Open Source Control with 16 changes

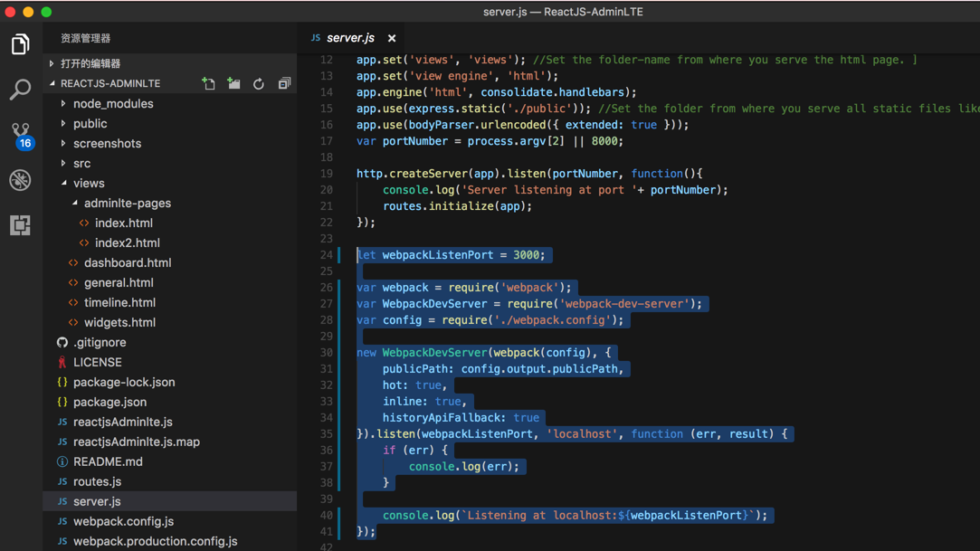click(x=20, y=134)
